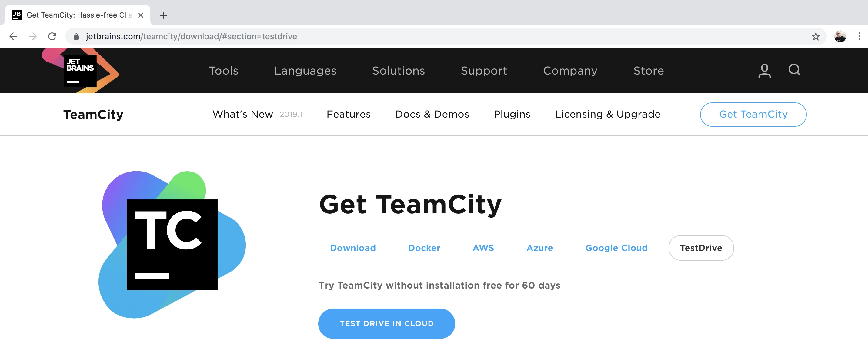The image size is (868, 364).
Task: Click the browser refresh icon
Action: [x=52, y=36]
